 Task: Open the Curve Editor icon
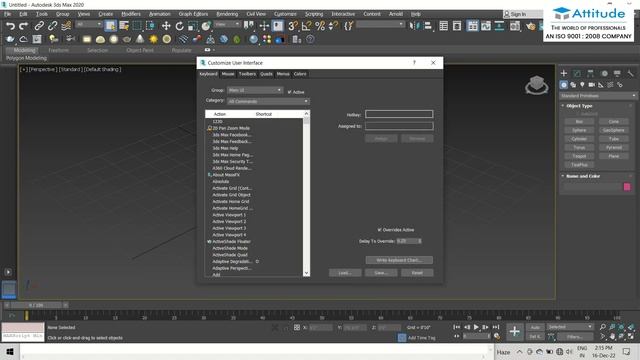click(486, 26)
